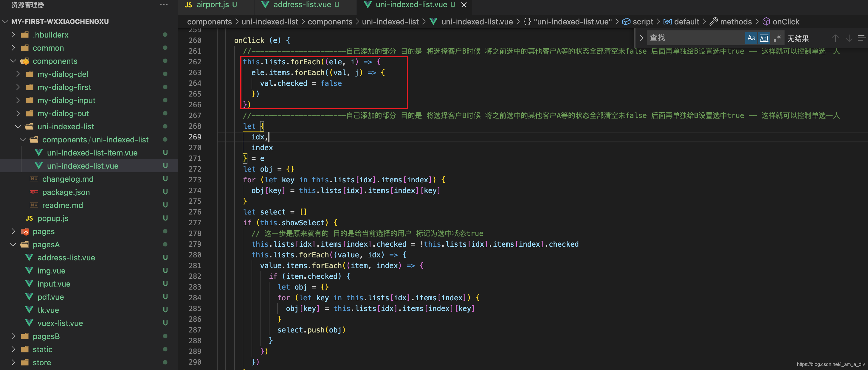Close the uni-indexed-list.vue tab
Screen dimensions: 868x370
point(464,5)
